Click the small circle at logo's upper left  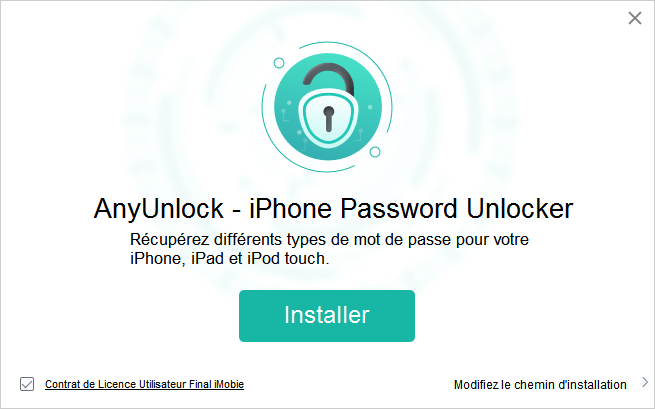(x=279, y=63)
